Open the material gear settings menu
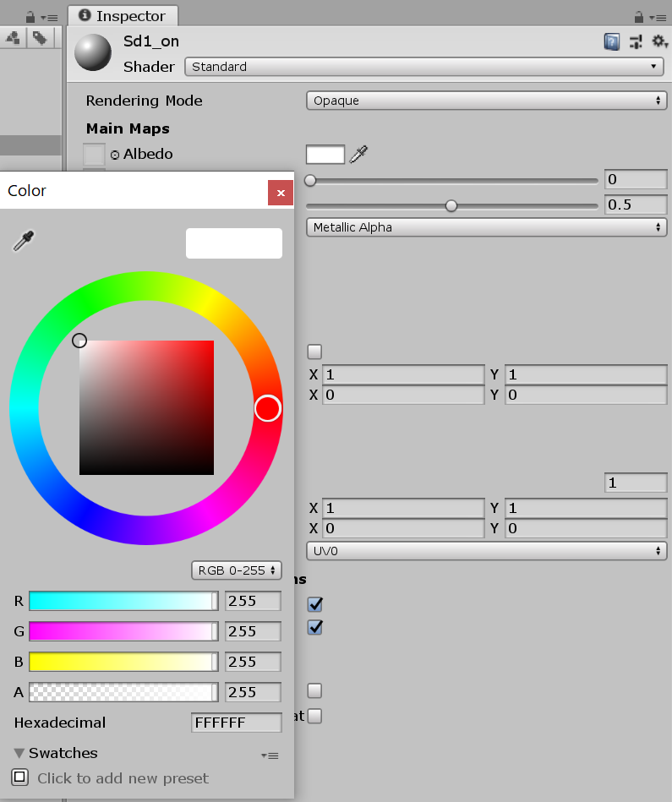Viewport: 672px width, 802px height. [659, 41]
